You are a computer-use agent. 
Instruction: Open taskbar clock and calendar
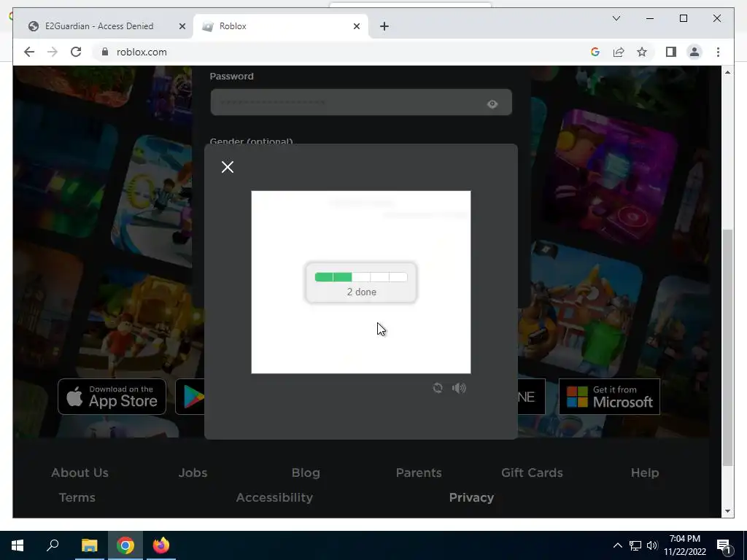tap(685, 545)
